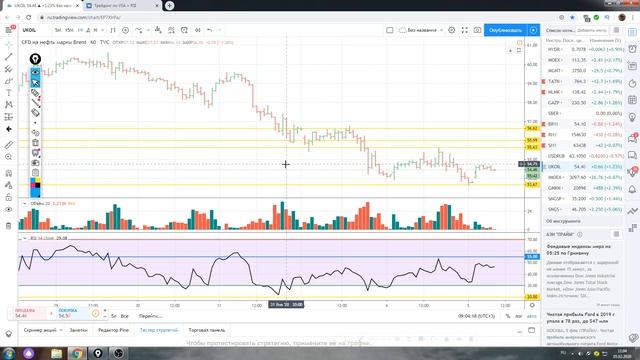The width and height of the screenshot is (640, 360).
Task: Select the trend line drawing tool
Action: coord(9,57)
